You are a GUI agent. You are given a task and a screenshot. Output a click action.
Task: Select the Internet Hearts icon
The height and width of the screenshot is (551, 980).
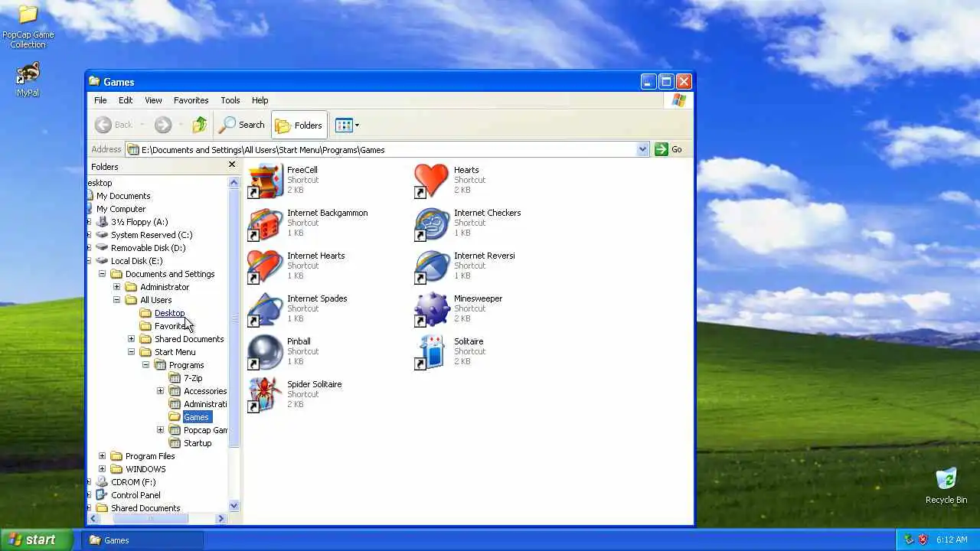click(x=265, y=266)
